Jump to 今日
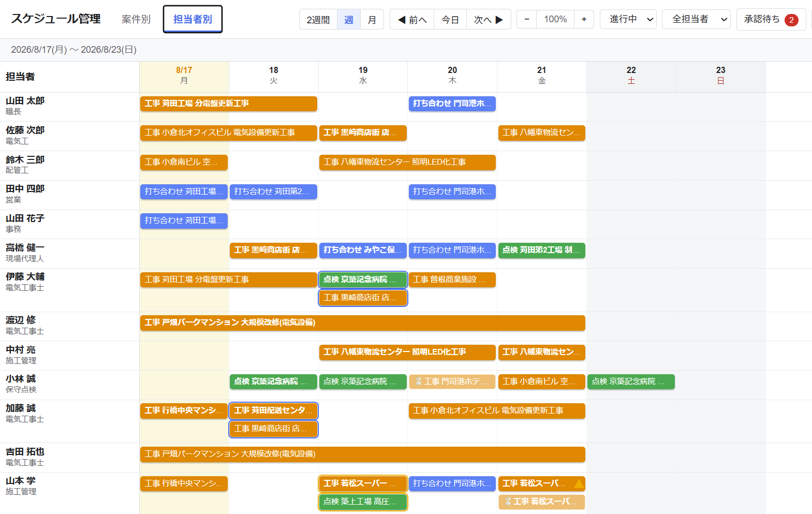The height and width of the screenshot is (514, 812). pos(450,20)
